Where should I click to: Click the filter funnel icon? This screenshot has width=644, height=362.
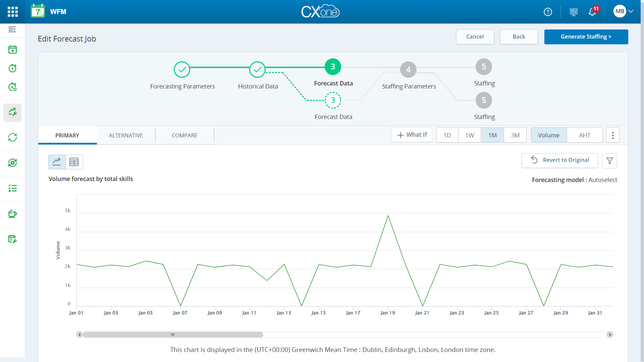pos(609,161)
